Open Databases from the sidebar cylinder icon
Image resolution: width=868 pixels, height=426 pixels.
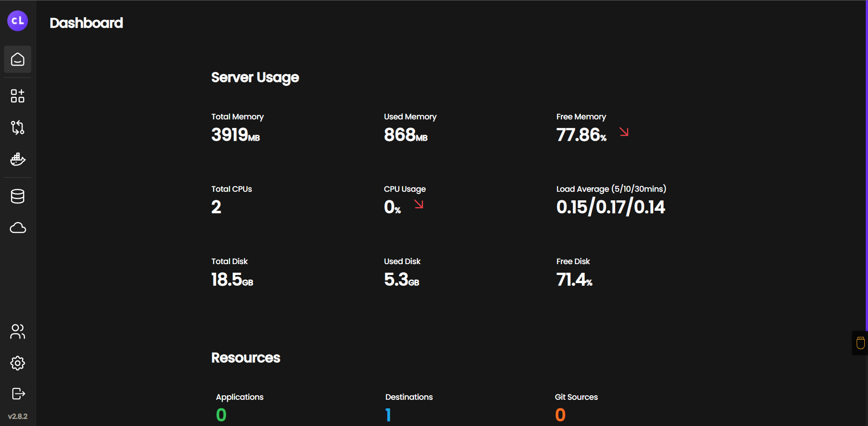point(18,196)
